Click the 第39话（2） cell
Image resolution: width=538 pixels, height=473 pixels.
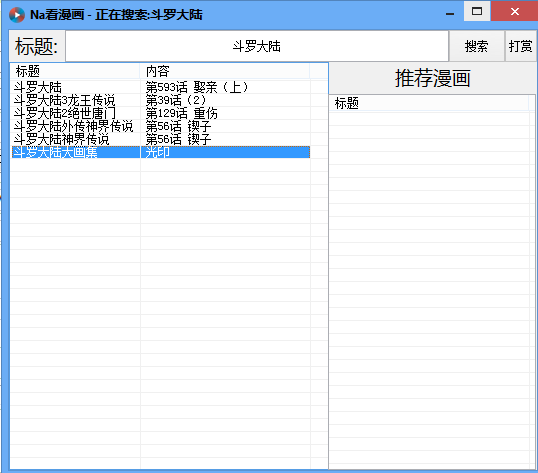tap(176, 100)
